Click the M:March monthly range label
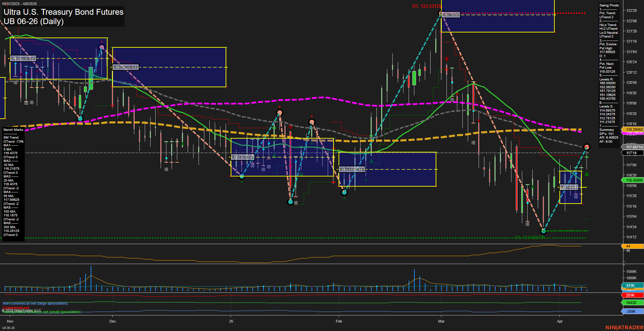Viewport: 644px width, 331px height. pyautogui.click(x=451, y=15)
